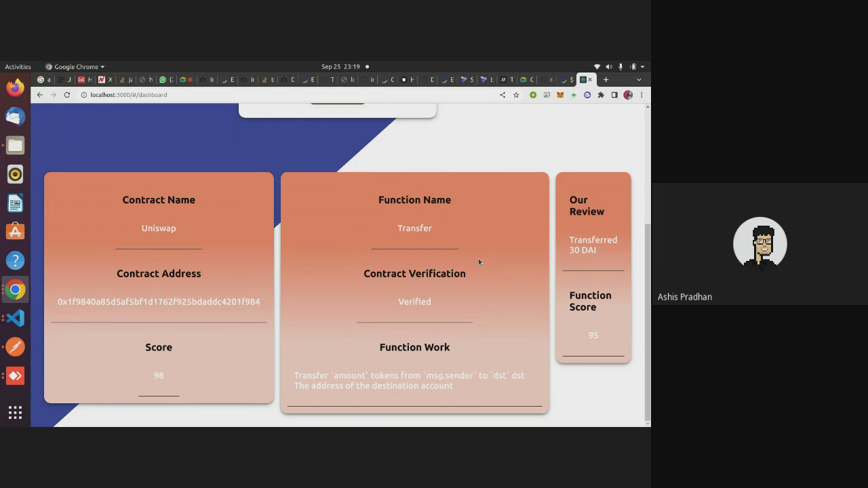868x488 pixels.
Task: Open the purple circular extension icon
Action: tap(587, 95)
